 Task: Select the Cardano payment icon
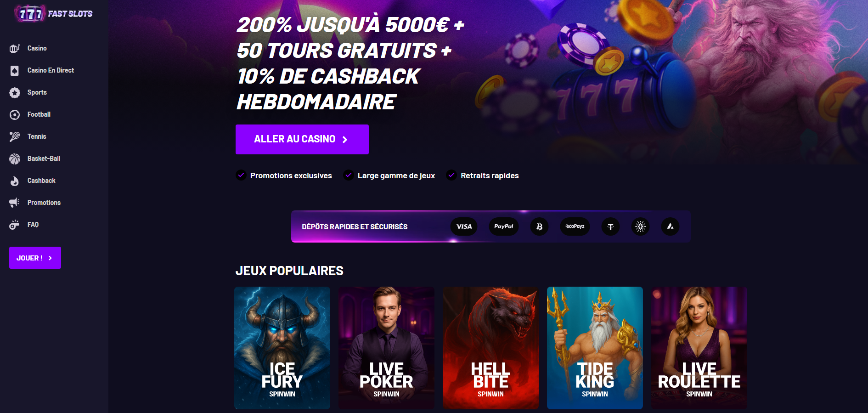click(641, 226)
